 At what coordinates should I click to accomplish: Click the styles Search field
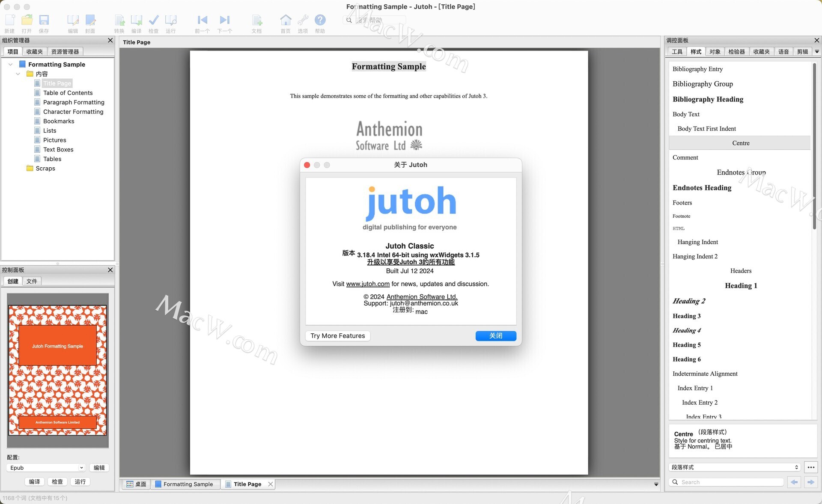click(x=727, y=482)
